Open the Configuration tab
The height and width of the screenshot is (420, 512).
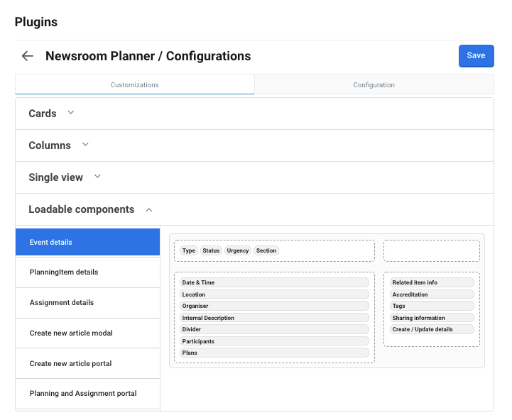coord(374,85)
